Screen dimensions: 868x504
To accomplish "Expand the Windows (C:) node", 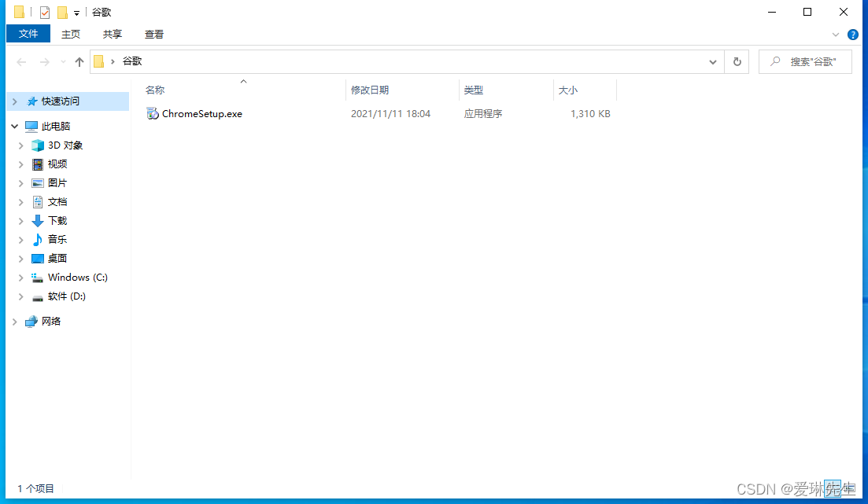I will point(21,278).
